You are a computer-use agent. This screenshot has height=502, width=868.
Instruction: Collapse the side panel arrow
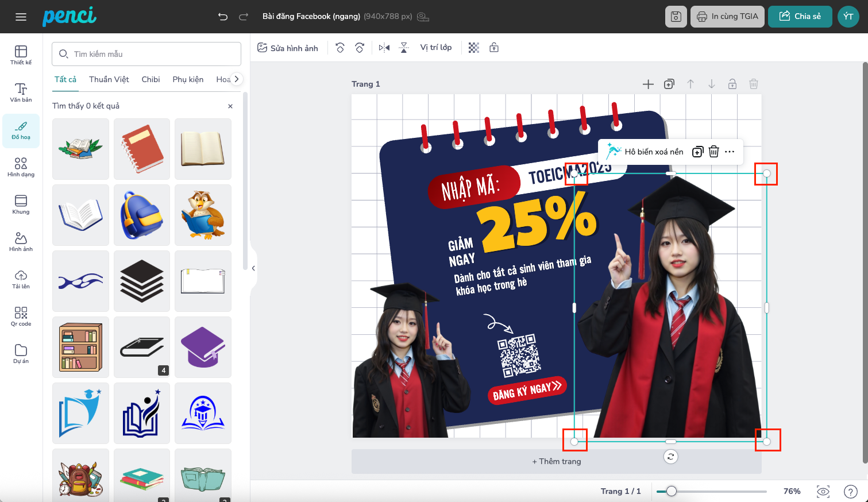253,268
